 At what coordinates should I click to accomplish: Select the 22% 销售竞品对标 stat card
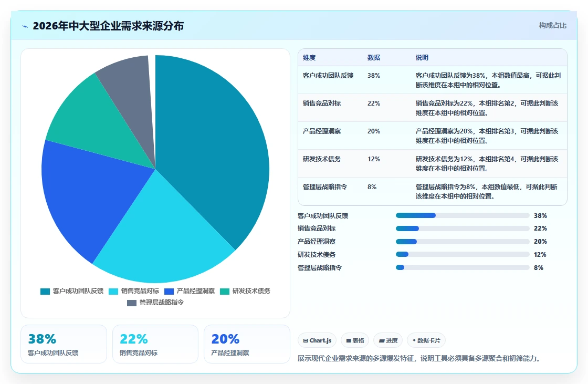click(155, 344)
